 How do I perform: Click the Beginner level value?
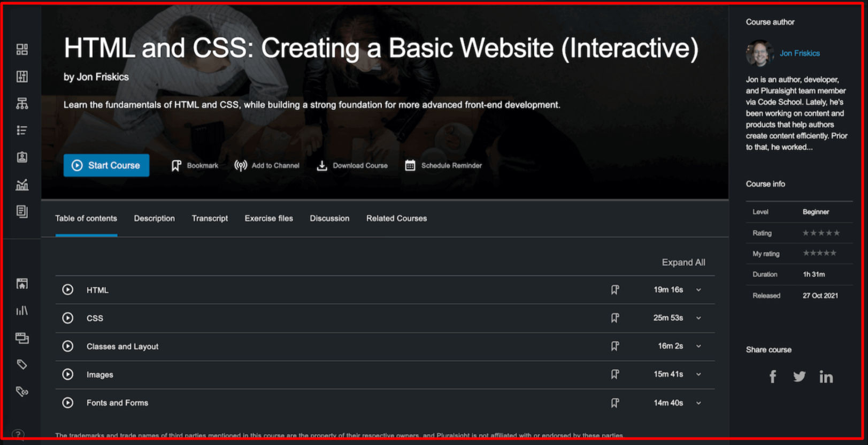[816, 212]
